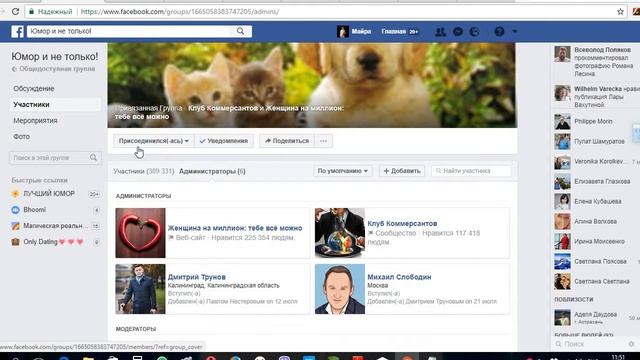This screenshot has width=640, height=360.
Task: Select Участники in left sidebar
Action: tap(55, 104)
